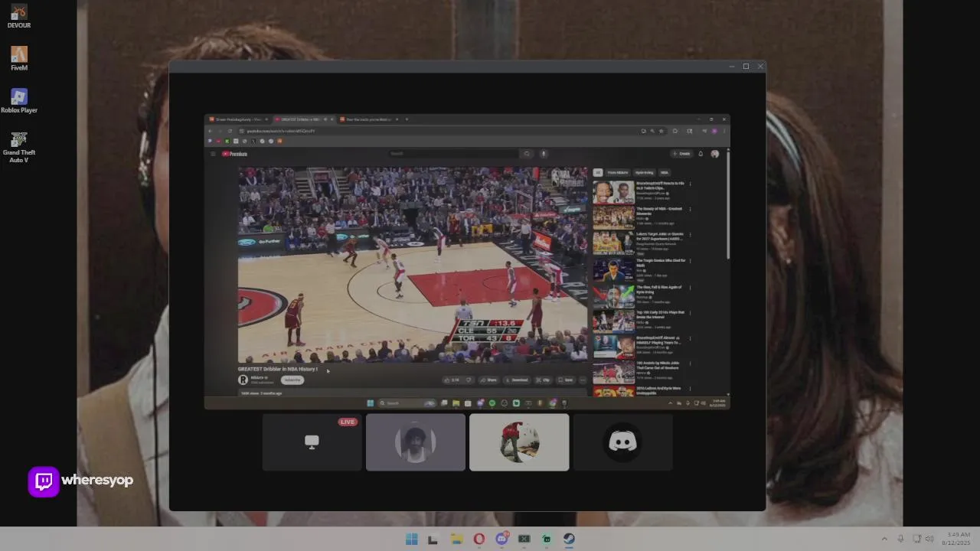Open the first recommended video thumbnail
980x551 pixels.
(x=613, y=192)
